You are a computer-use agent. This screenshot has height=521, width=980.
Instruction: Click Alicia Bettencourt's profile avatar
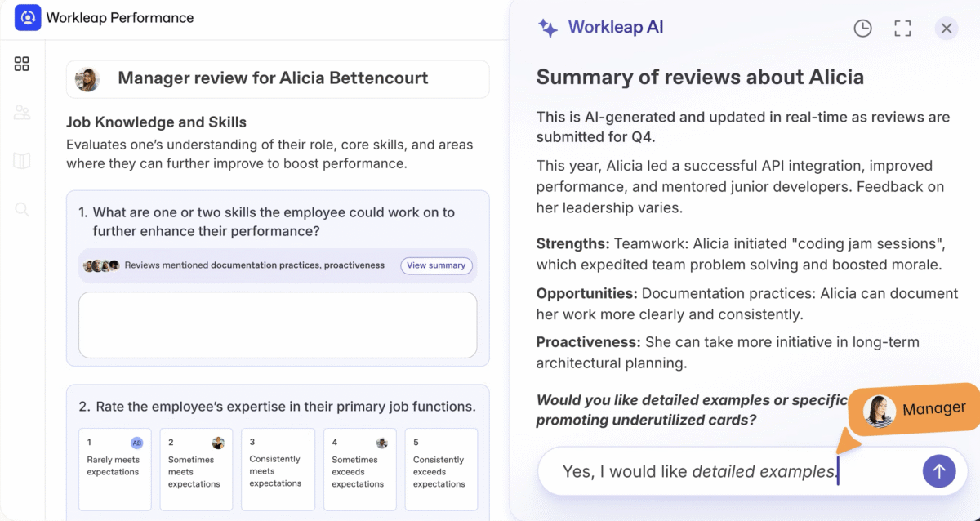point(87,79)
